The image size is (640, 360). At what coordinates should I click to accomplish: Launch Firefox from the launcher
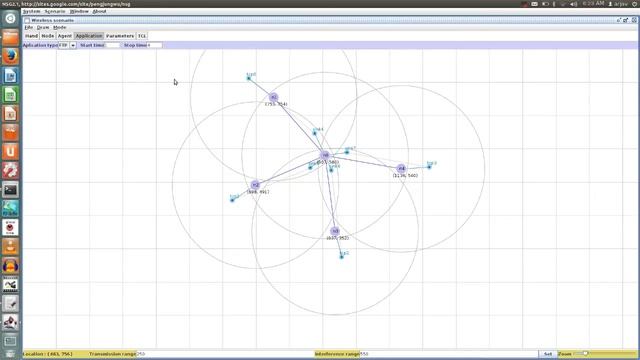pos(10,56)
